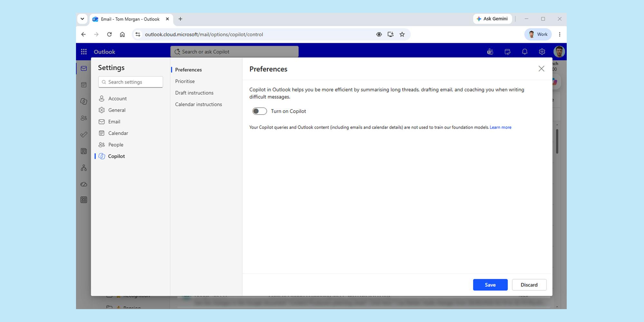Open the Work profile menu
The width and height of the screenshot is (644, 322).
(x=538, y=34)
